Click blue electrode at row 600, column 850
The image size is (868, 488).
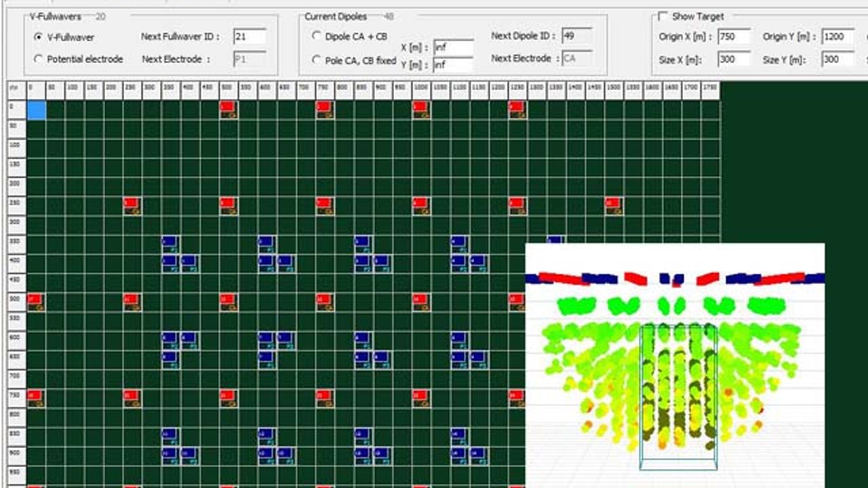click(x=363, y=340)
